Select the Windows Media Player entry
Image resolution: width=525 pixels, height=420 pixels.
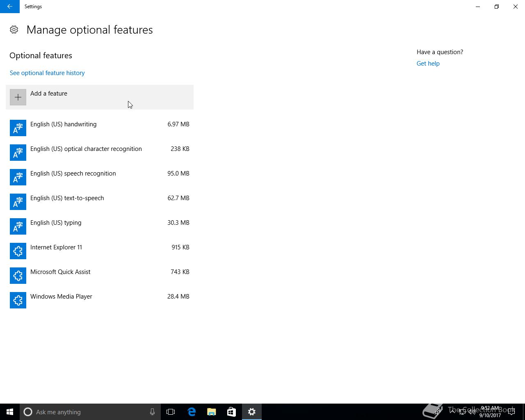(x=100, y=300)
